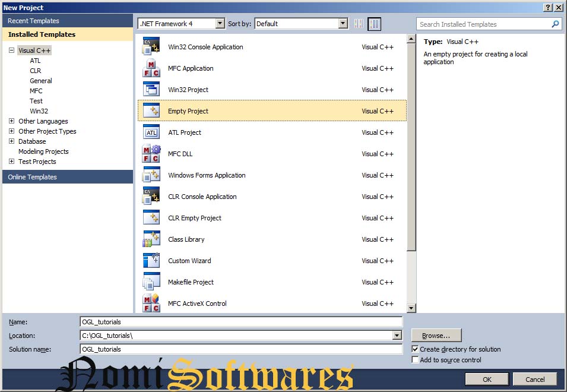The width and height of the screenshot is (567, 392).
Task: Select the Installed Templates section
Action: coord(68,34)
